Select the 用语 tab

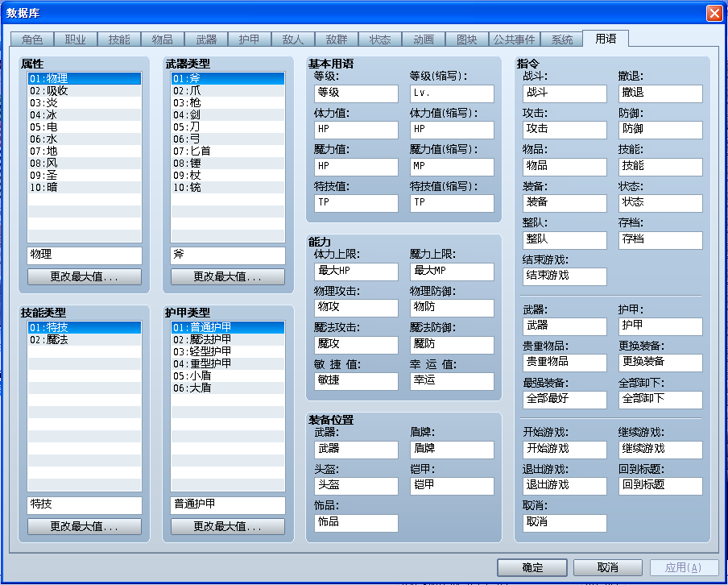tap(606, 39)
